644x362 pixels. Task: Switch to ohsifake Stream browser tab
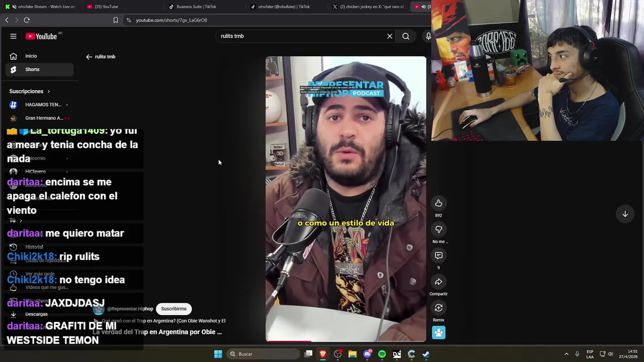(40, 7)
